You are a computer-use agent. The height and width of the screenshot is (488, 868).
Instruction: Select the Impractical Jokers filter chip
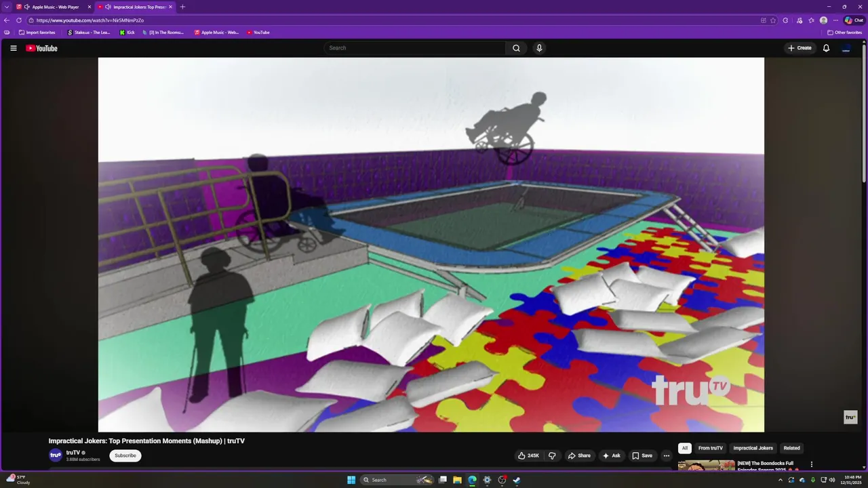[753, 448]
